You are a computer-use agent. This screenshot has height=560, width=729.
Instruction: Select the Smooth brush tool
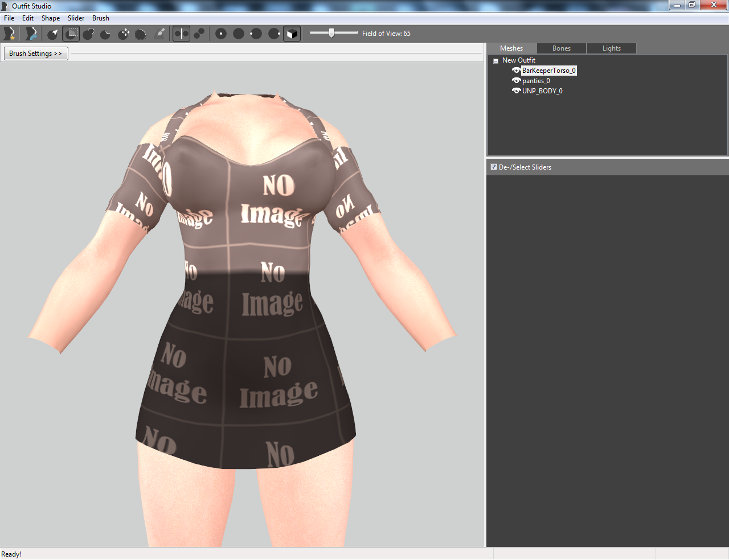pyautogui.click(x=141, y=33)
